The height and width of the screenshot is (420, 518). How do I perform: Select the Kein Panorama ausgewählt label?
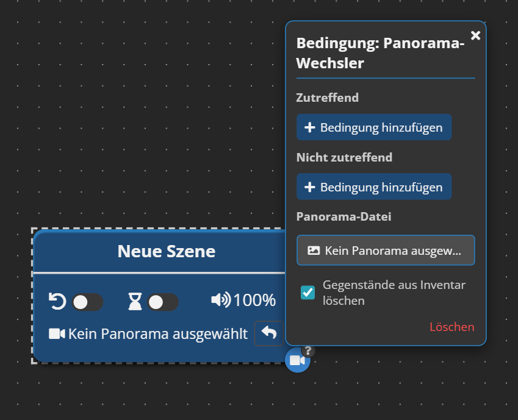[158, 333]
